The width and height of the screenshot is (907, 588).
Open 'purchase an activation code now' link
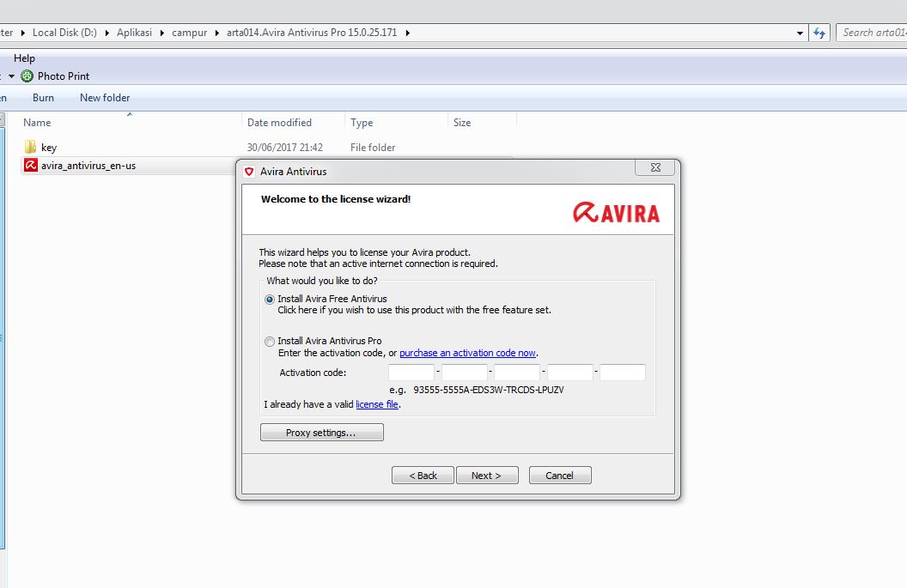click(467, 353)
